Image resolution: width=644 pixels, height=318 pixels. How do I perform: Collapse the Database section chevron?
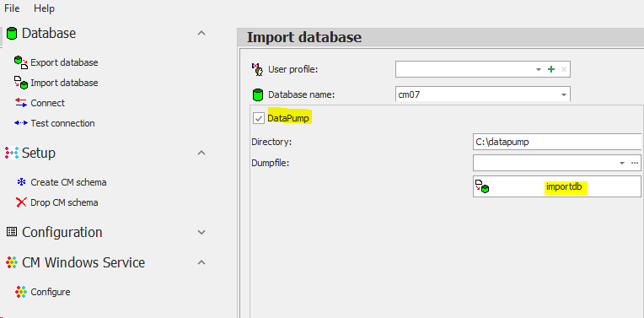[201, 33]
